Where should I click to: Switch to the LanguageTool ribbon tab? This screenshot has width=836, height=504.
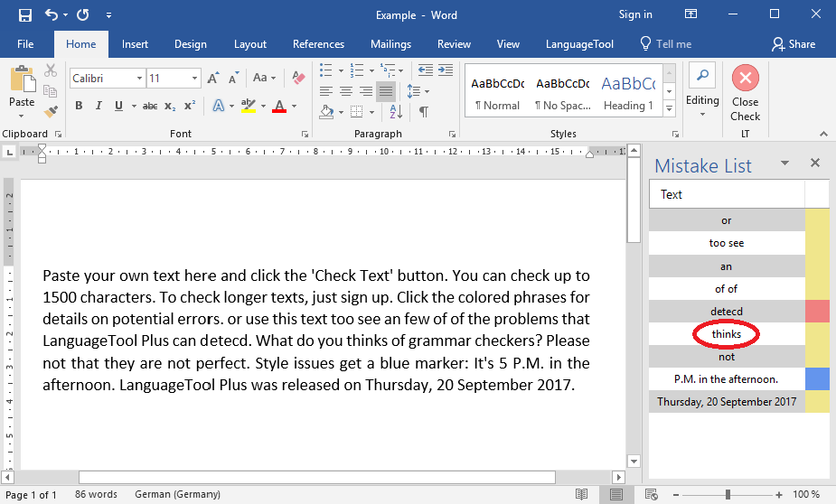coord(578,44)
